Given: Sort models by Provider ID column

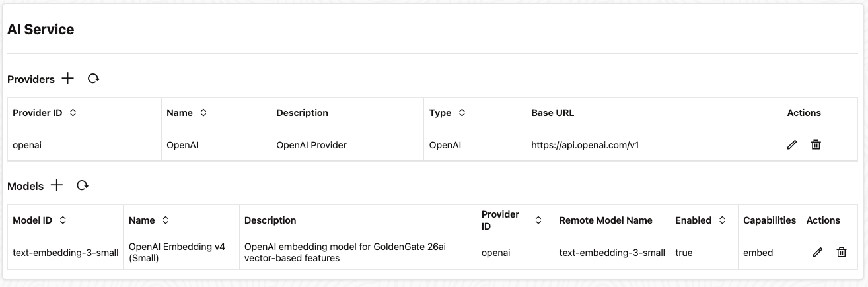Looking at the screenshot, I should click(x=538, y=220).
